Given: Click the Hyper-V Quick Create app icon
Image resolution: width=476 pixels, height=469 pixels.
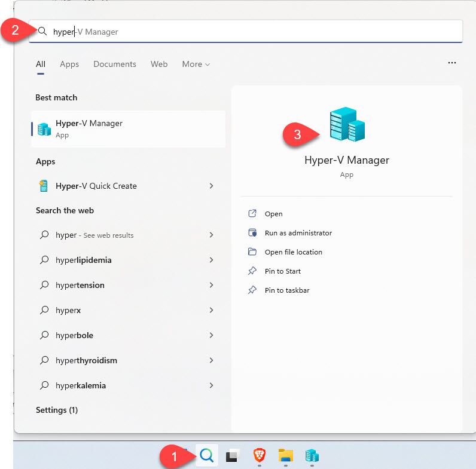Looking at the screenshot, I should [44, 186].
